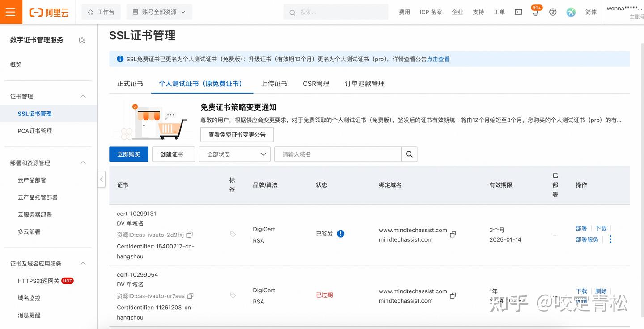Switch language via 简体
The height and width of the screenshot is (329, 644).
tap(591, 12)
